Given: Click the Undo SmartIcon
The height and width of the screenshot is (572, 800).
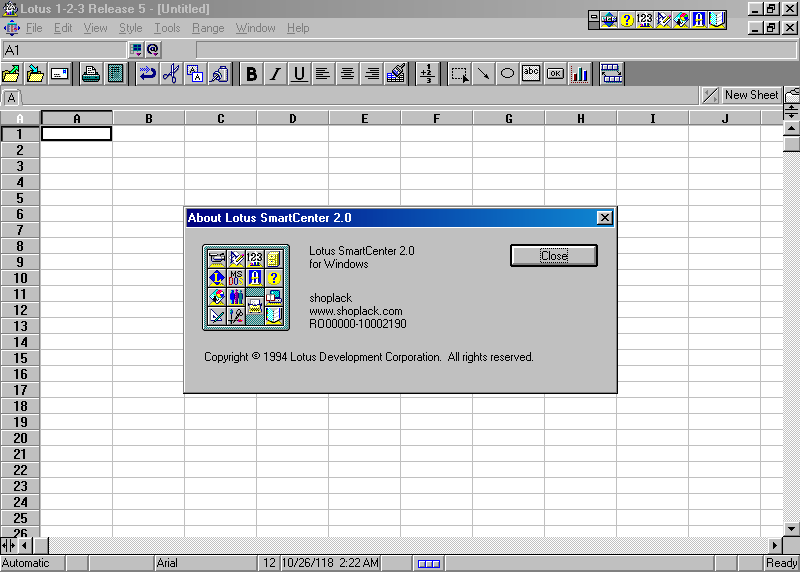Looking at the screenshot, I should pos(147,74).
